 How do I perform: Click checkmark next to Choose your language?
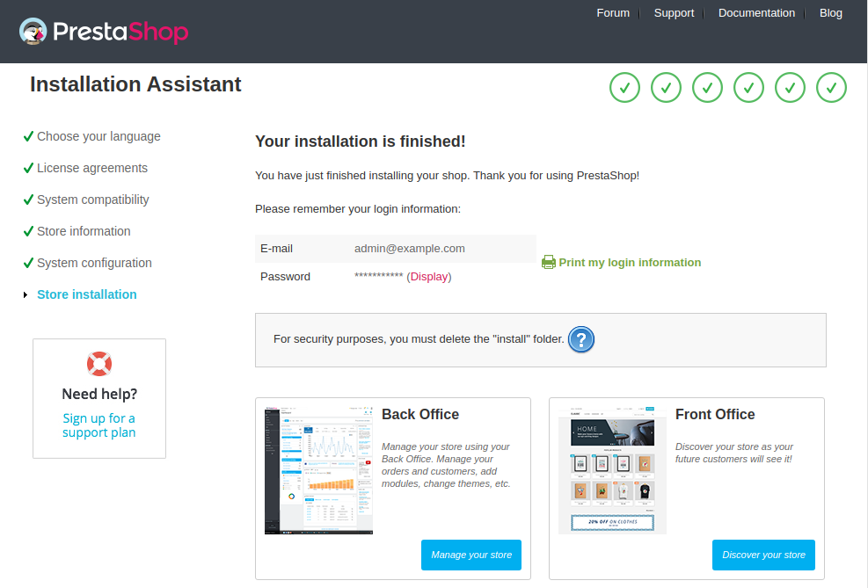pos(28,136)
